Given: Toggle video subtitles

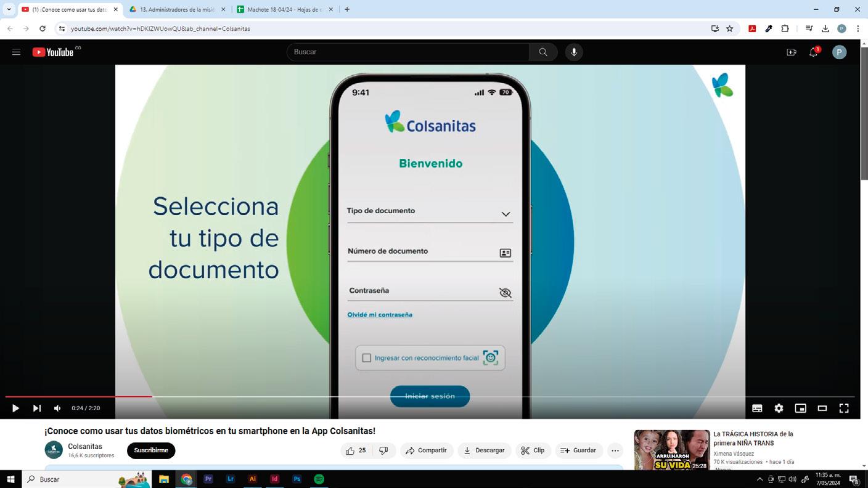Looking at the screenshot, I should coord(757,408).
